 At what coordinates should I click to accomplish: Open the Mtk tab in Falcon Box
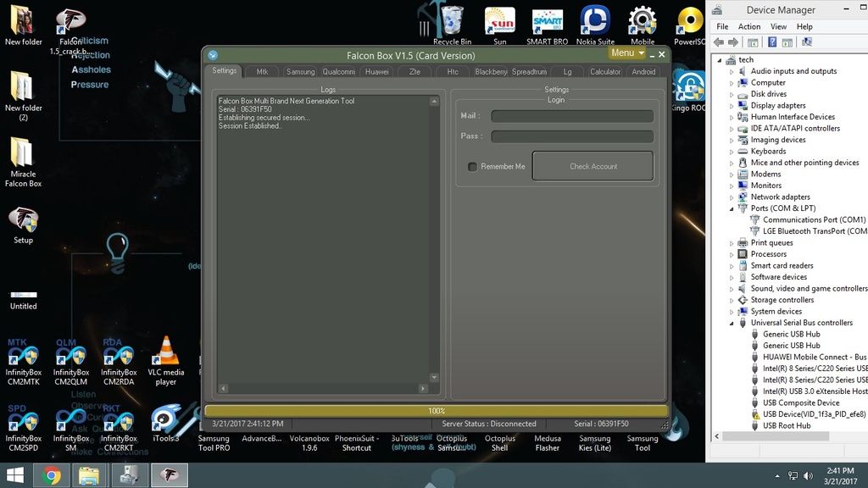click(262, 72)
